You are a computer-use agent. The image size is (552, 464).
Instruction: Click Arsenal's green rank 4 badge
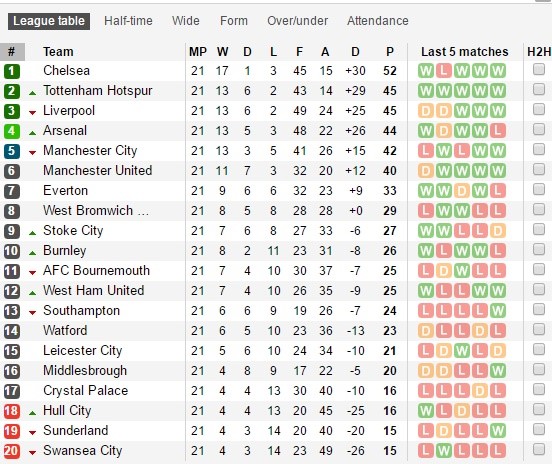(x=12, y=131)
